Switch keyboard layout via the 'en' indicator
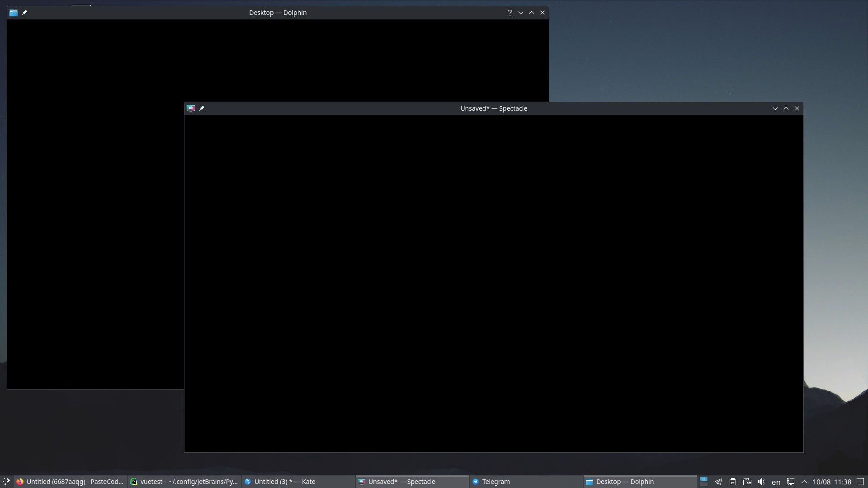 pyautogui.click(x=776, y=482)
